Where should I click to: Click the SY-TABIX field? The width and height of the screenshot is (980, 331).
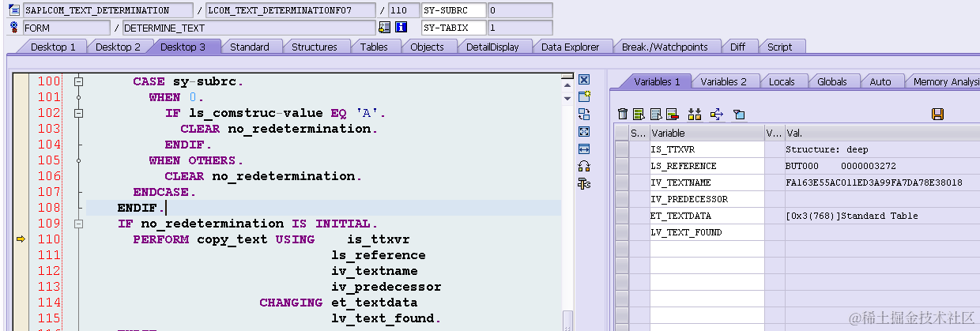click(453, 28)
